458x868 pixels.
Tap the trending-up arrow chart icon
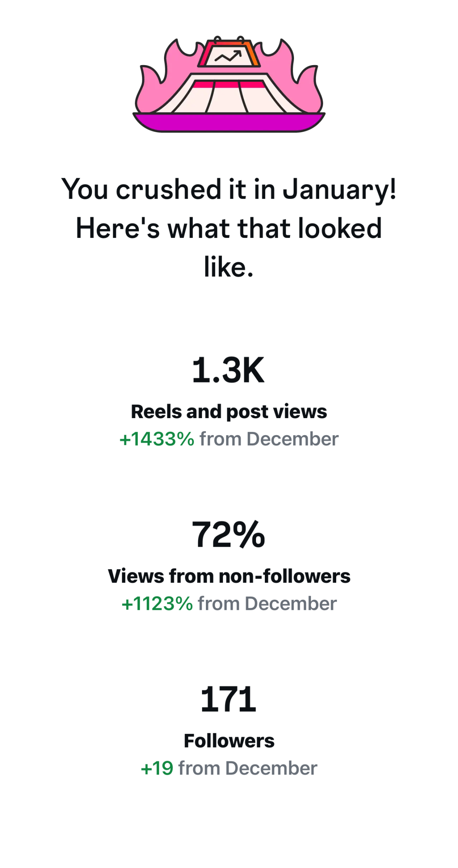[228, 57]
